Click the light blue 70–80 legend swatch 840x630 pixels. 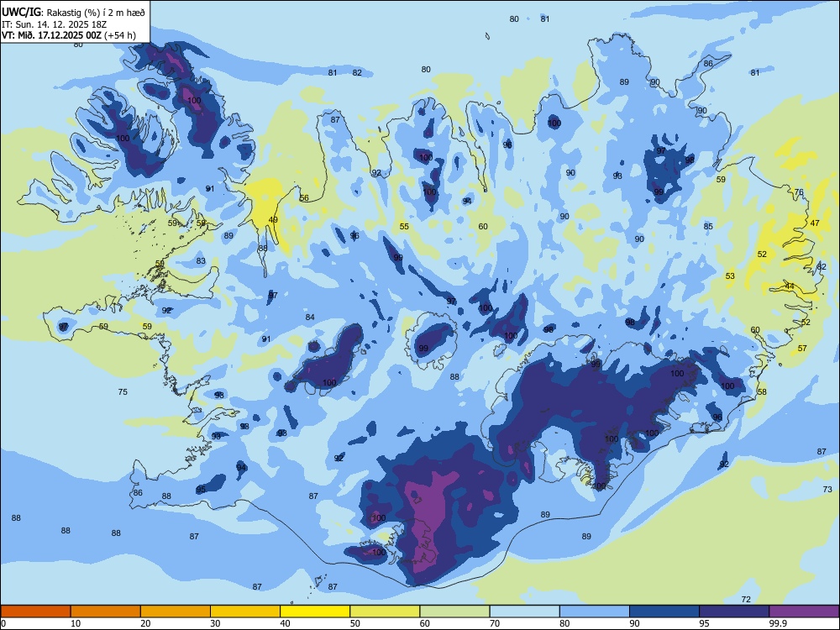pos(524,612)
